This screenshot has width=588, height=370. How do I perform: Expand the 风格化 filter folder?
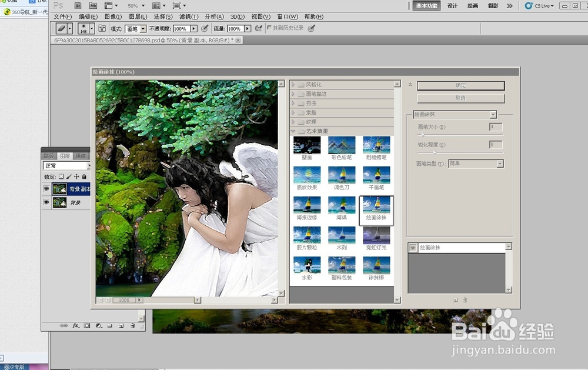[293, 85]
